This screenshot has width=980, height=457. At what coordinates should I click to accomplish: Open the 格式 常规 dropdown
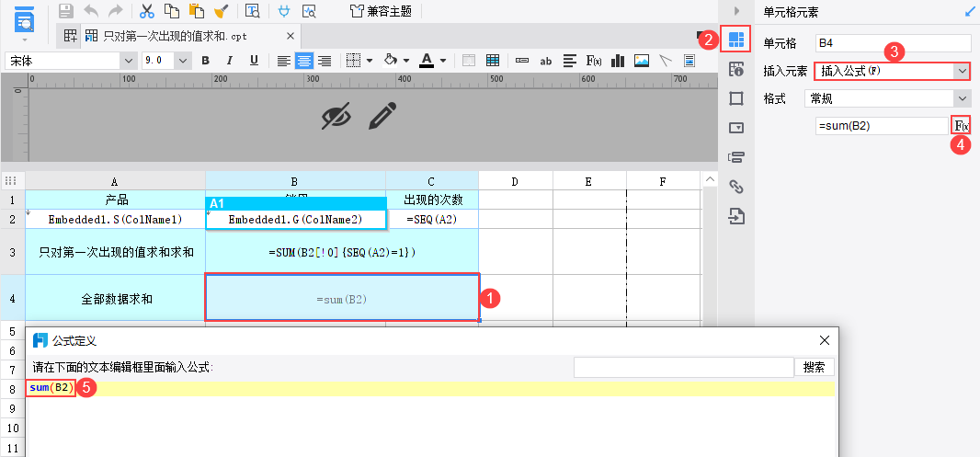coord(887,98)
